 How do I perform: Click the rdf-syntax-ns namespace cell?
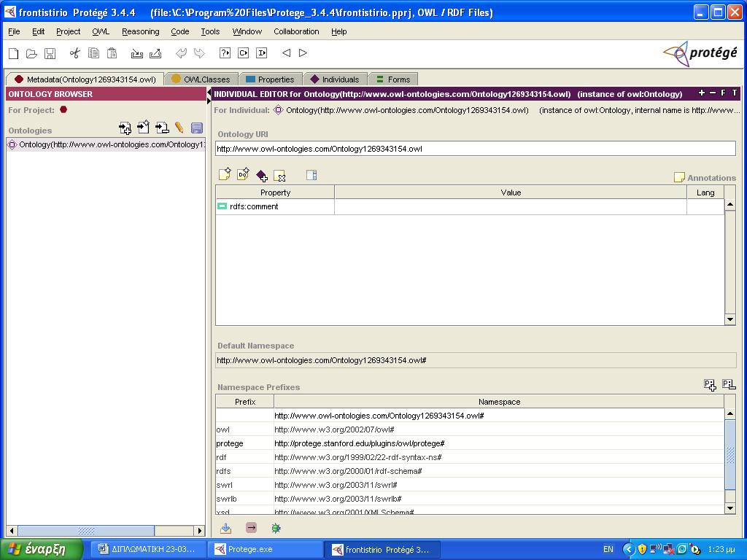pos(499,457)
